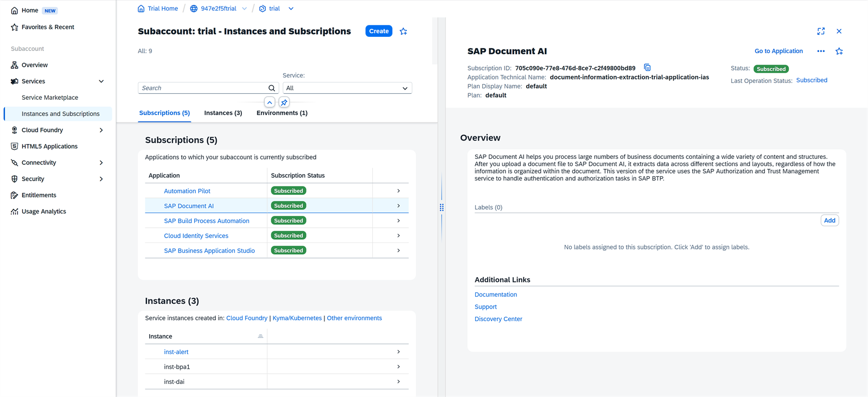Expand the Security sidebar group
This screenshot has height=397, width=868.
[101, 179]
